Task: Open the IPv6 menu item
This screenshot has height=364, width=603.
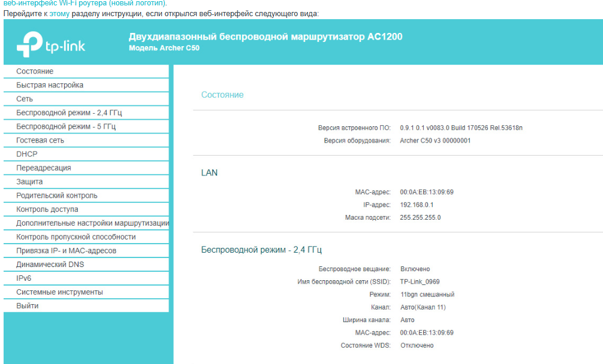Action: click(x=86, y=278)
